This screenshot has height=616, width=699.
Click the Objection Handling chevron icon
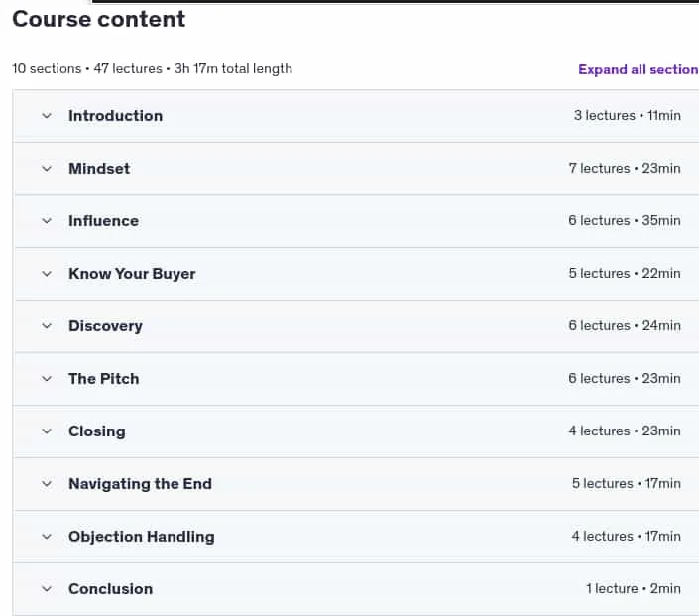[x=47, y=537]
